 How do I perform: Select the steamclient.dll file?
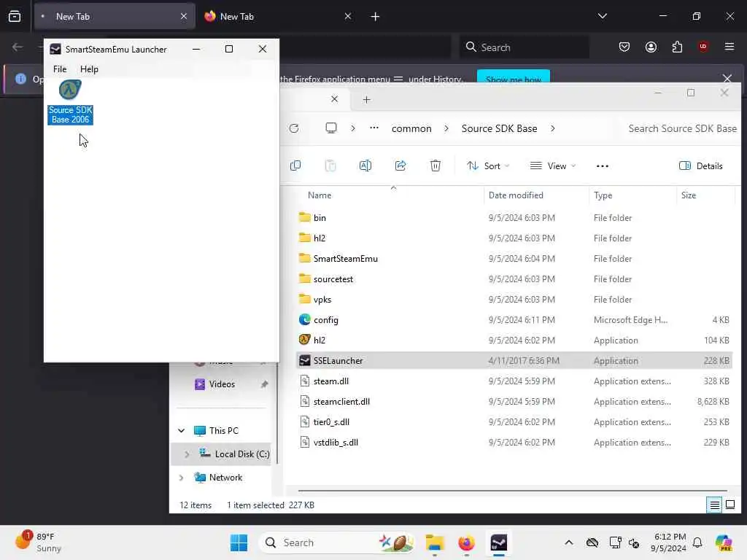(x=514, y=402)
